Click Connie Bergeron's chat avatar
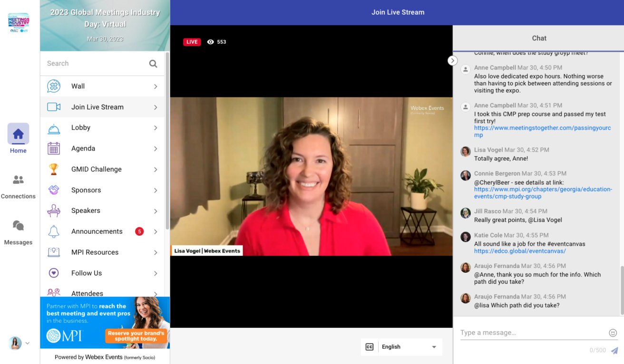The width and height of the screenshot is (624, 364). tap(466, 175)
